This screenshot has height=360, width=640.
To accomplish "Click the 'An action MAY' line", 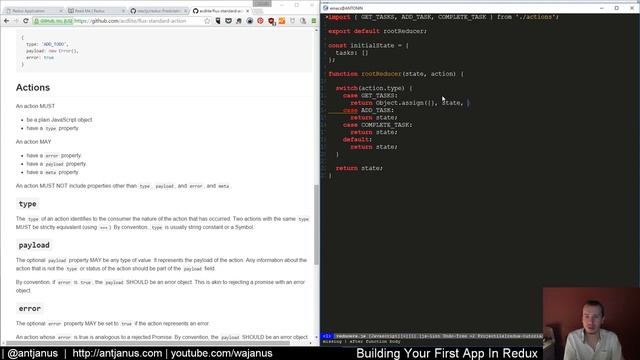I will (33, 142).
